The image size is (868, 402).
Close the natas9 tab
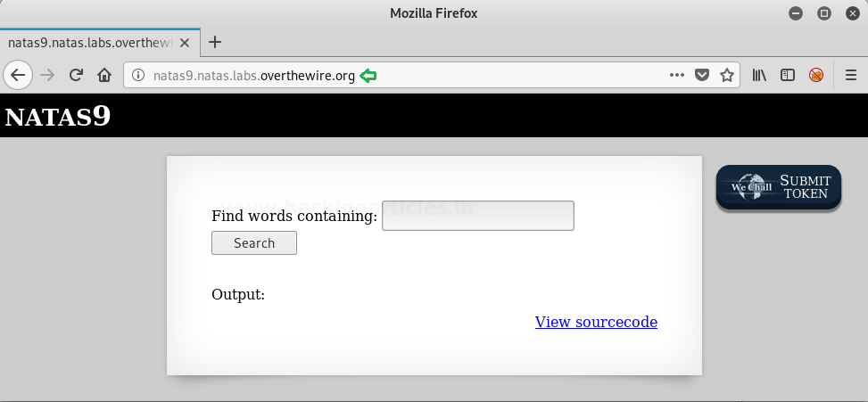tap(185, 43)
